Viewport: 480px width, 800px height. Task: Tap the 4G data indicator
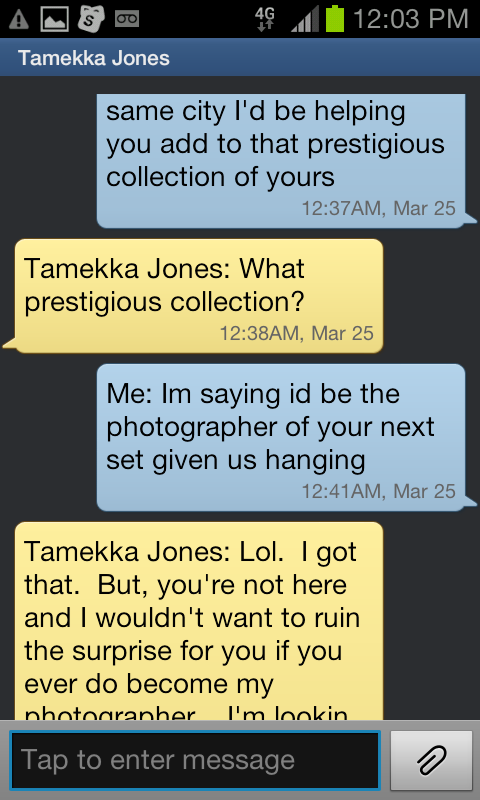point(265,19)
